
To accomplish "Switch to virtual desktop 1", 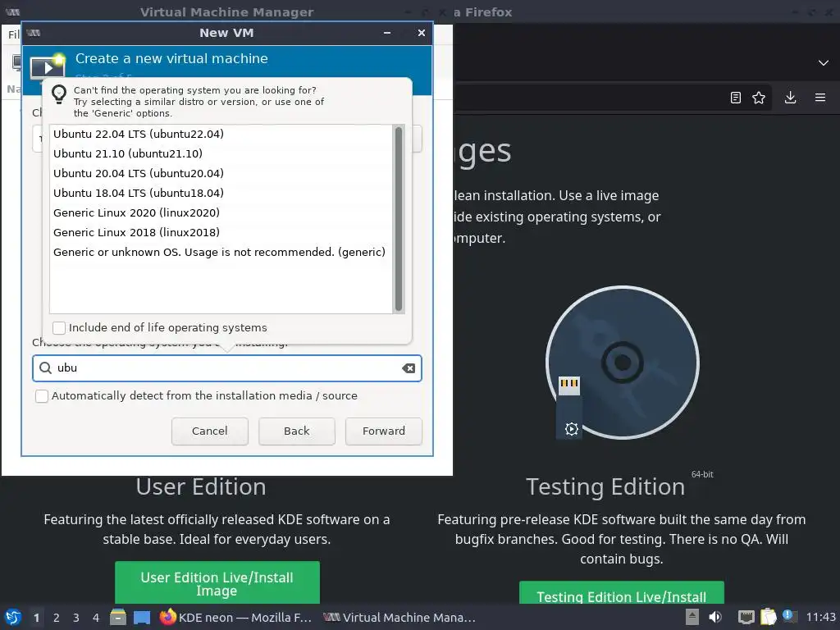I will pos(36,618).
